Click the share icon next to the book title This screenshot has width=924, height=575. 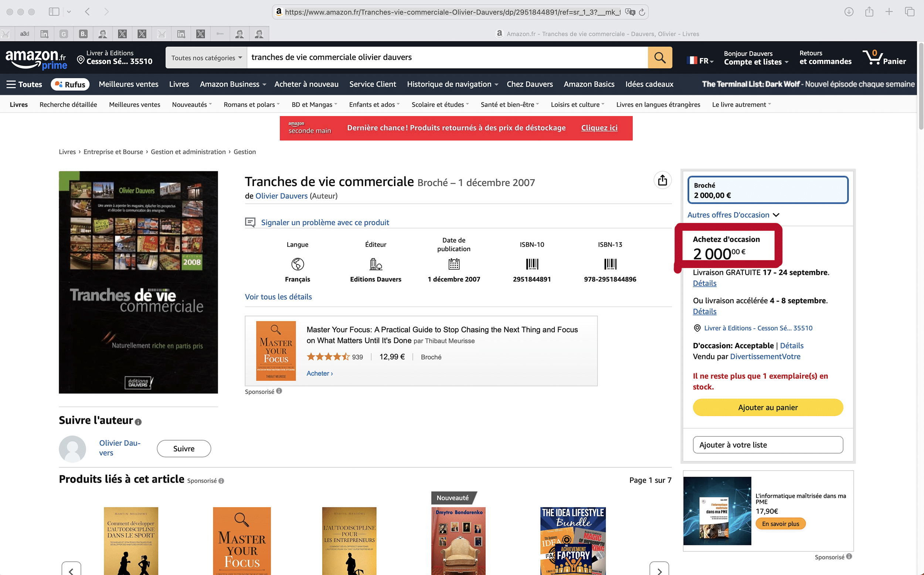(x=662, y=180)
